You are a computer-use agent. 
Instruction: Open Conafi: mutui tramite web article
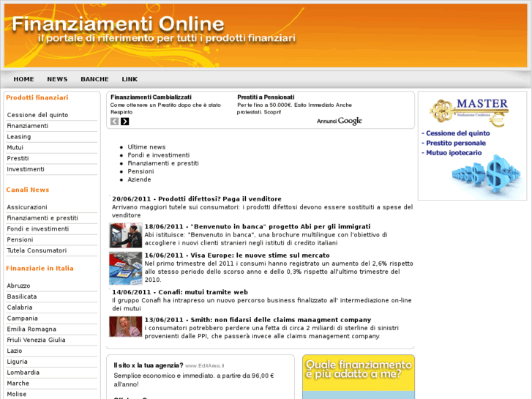[180, 292]
